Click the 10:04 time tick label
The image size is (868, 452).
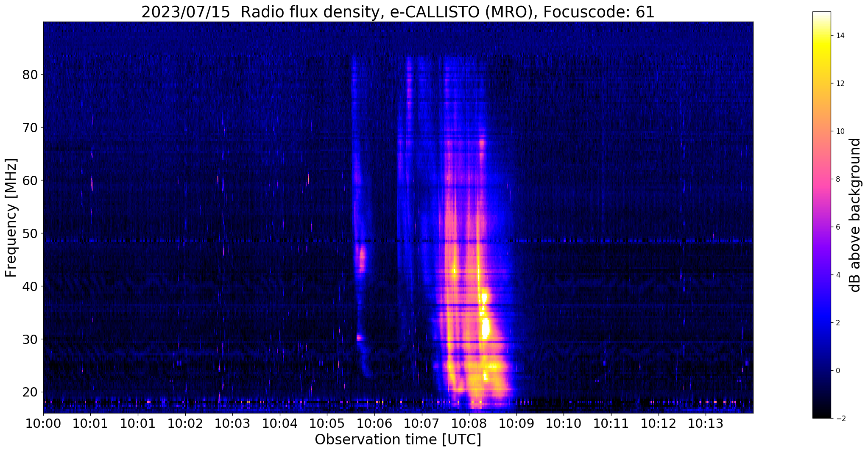point(280,424)
